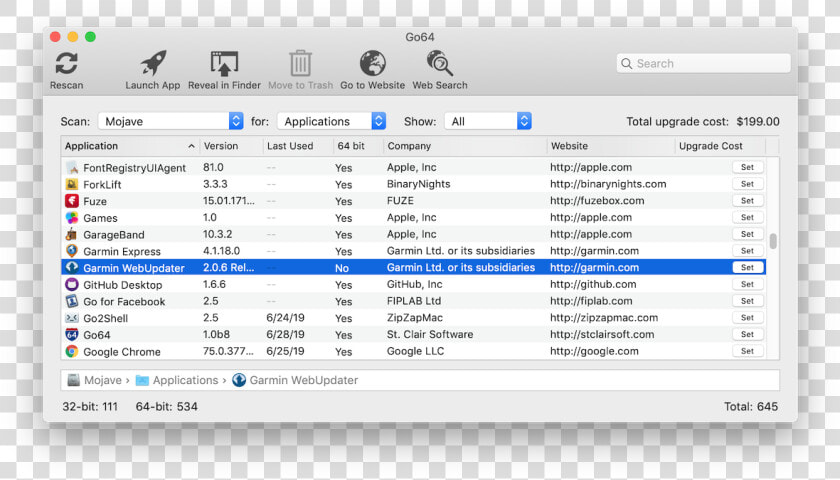The image size is (840, 480).
Task: Click Mojave in the path bar
Action: pos(103,380)
